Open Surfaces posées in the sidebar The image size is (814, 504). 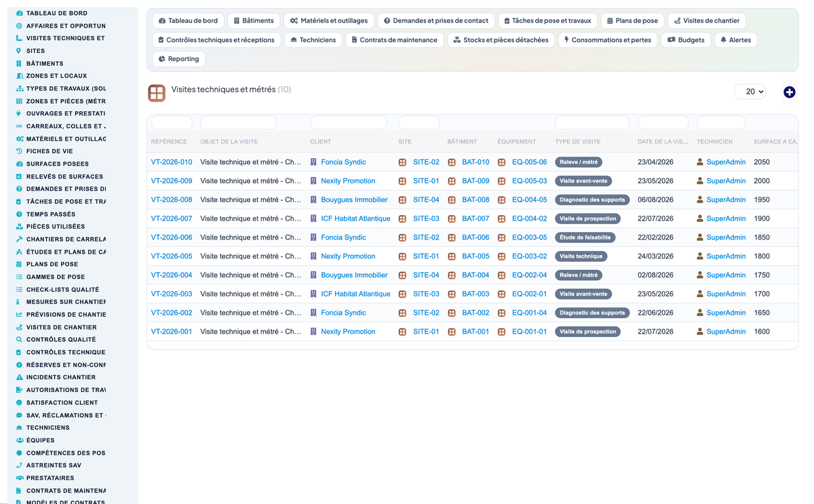click(x=57, y=163)
